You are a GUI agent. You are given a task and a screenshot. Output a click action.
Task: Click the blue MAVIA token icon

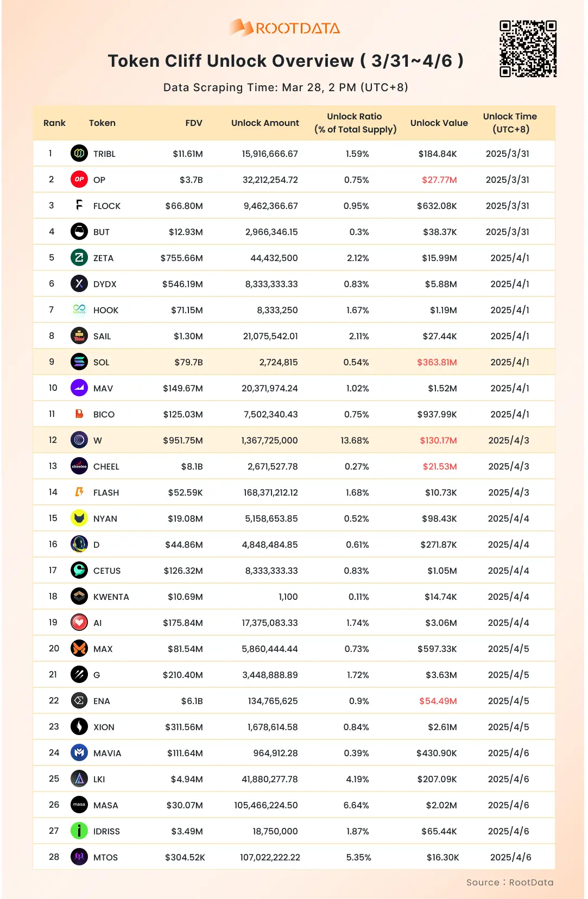(x=79, y=753)
